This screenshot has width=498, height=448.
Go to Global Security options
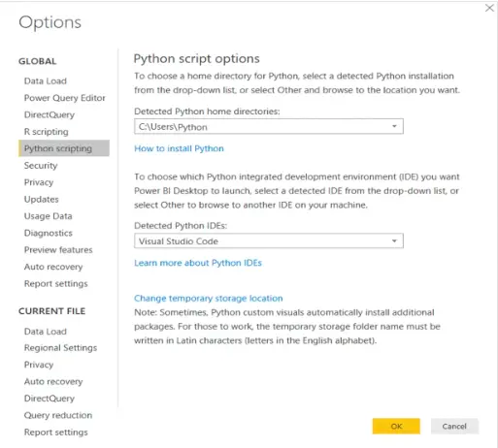tap(41, 165)
